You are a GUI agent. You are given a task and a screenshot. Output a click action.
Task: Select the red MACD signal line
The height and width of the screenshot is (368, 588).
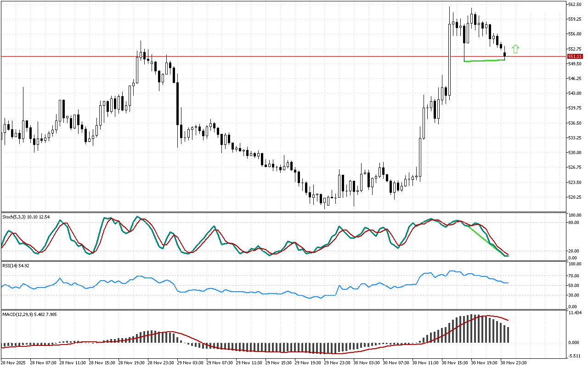pyautogui.click(x=276, y=351)
